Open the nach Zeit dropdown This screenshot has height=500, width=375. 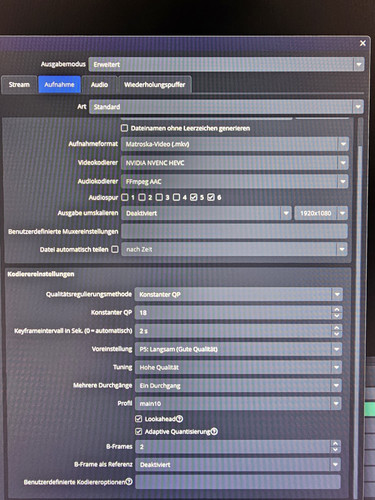point(235,249)
